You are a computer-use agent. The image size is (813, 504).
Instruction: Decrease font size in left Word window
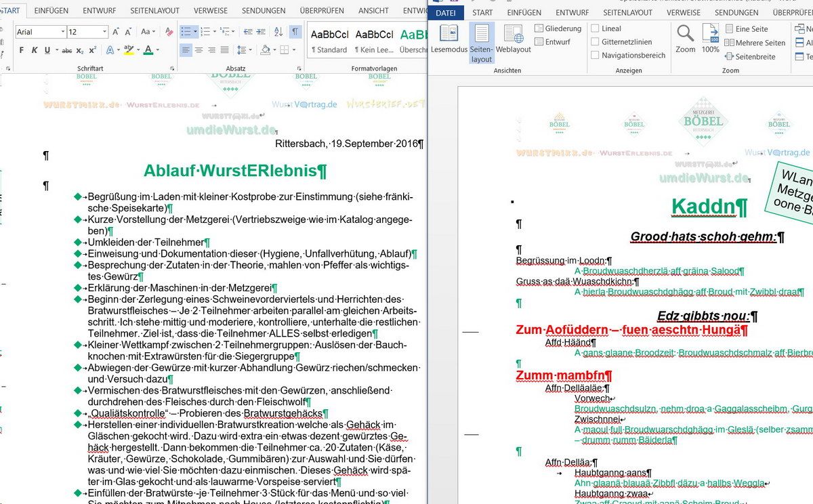click(x=128, y=32)
